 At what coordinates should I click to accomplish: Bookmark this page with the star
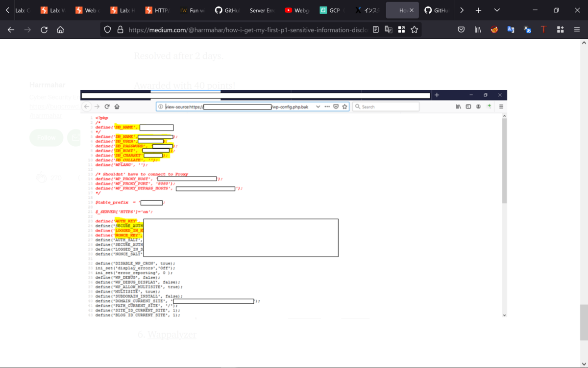pyautogui.click(x=415, y=30)
